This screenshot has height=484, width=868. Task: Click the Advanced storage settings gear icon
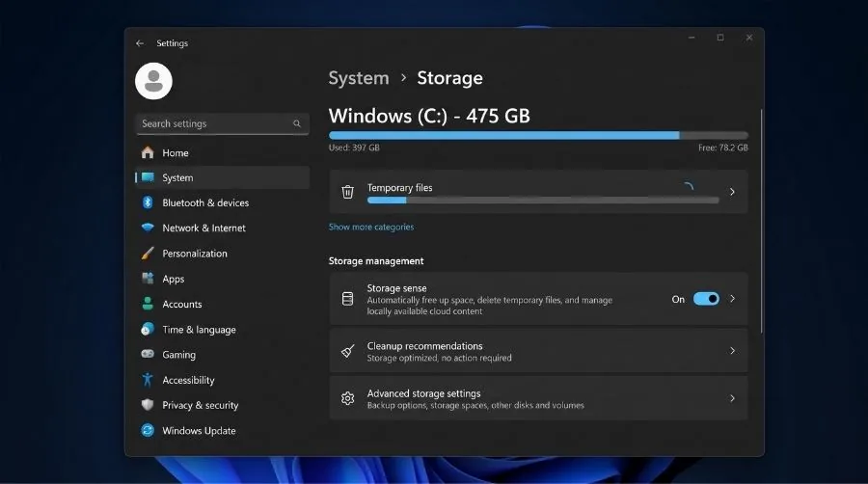coord(347,398)
